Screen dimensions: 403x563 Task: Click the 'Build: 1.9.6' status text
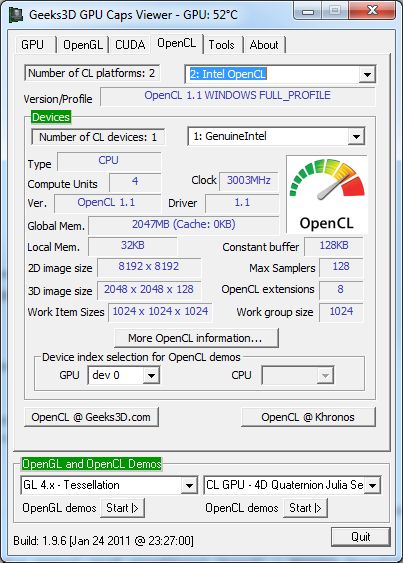point(103,541)
